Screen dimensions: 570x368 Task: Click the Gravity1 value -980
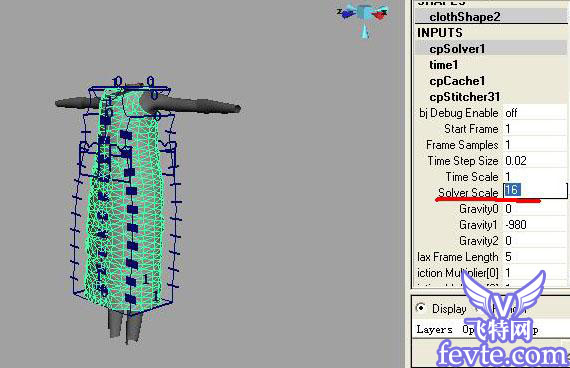pyautogui.click(x=534, y=225)
